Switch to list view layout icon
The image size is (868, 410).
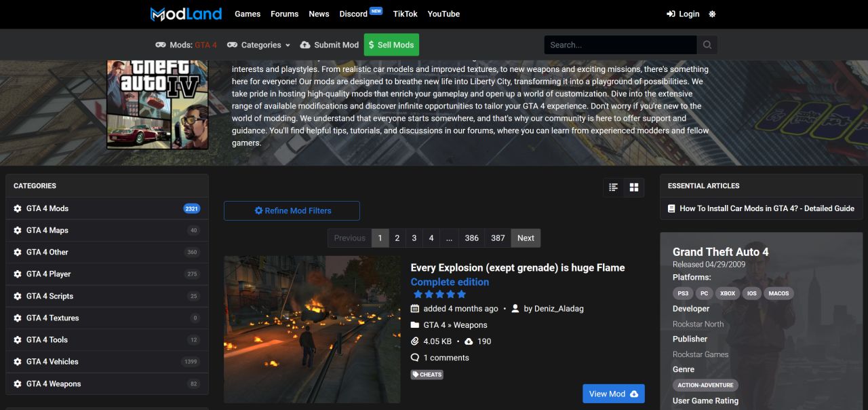pyautogui.click(x=613, y=187)
